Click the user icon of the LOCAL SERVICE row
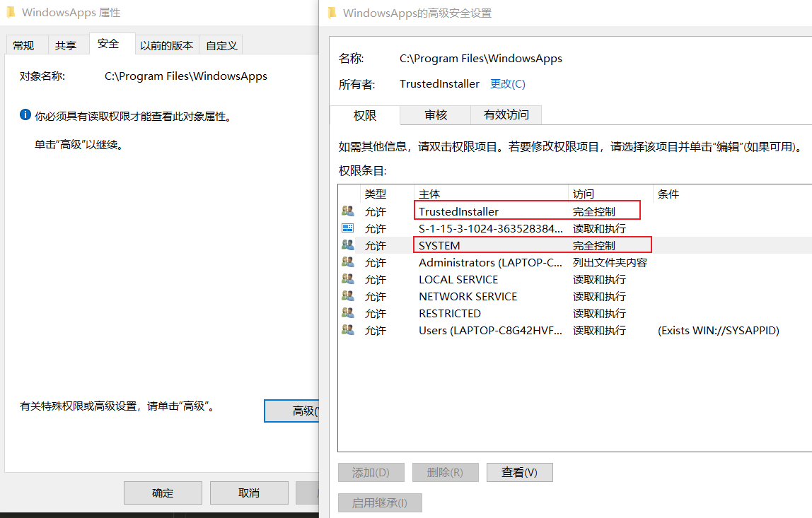Viewport: 812px width, 518px height. click(347, 279)
